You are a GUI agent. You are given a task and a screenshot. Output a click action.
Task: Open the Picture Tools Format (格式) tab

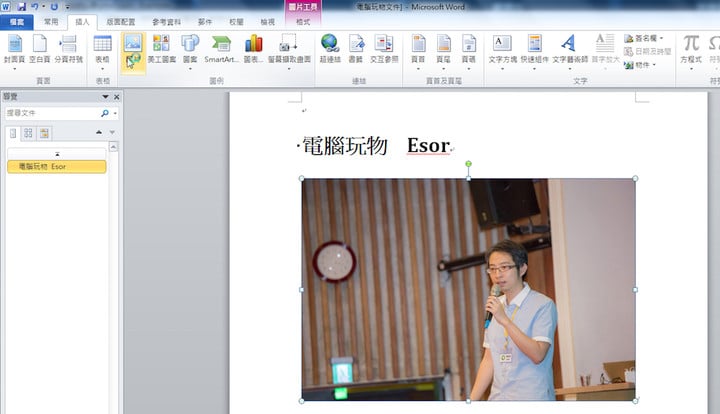303,22
